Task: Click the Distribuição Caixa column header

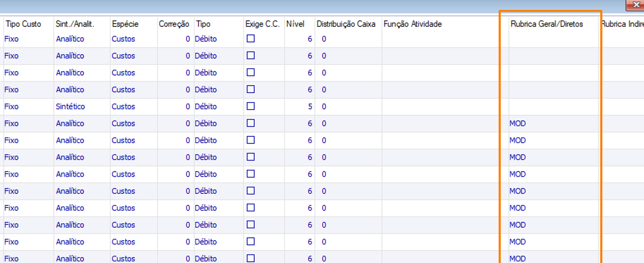Action: (x=346, y=24)
